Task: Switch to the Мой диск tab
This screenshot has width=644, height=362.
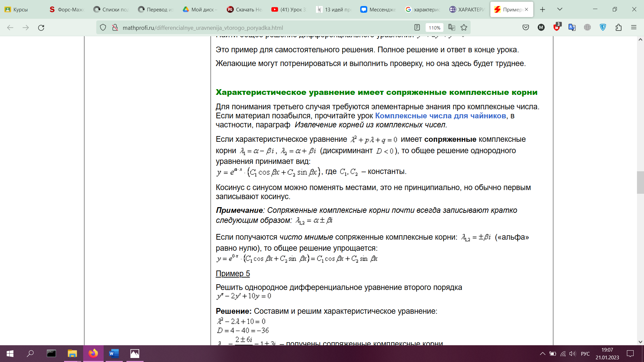Action: click(x=200, y=9)
